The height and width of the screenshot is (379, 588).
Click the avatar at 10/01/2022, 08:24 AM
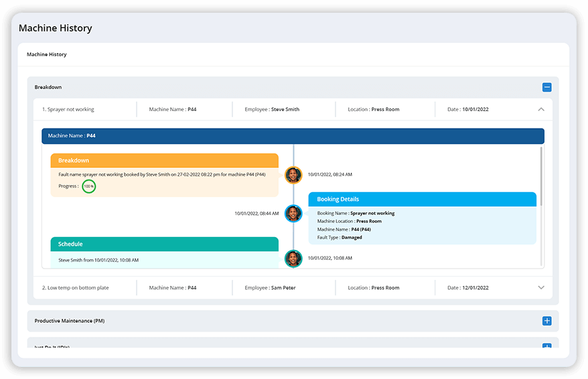[x=293, y=175]
